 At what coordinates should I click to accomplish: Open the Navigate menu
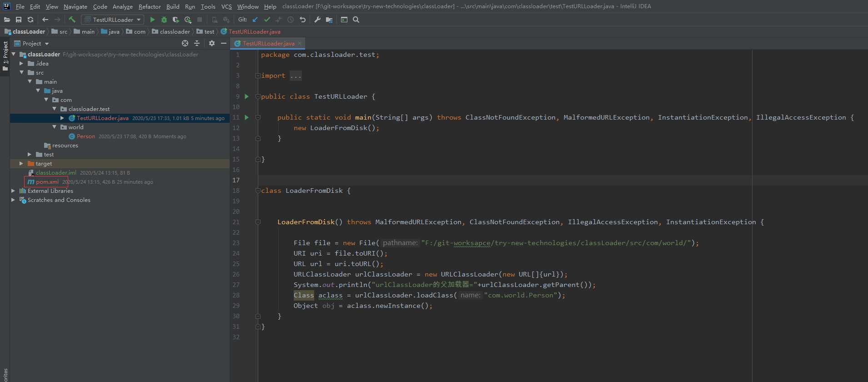pos(75,6)
